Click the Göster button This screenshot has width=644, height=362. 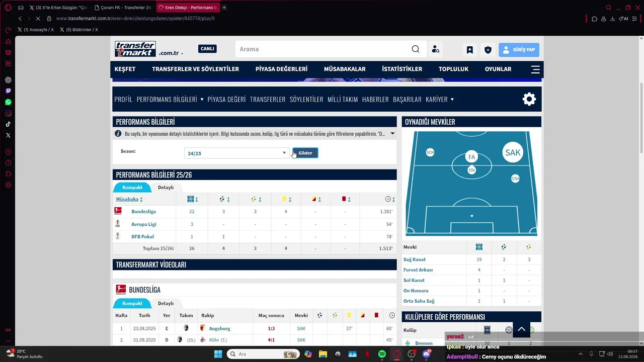tap(305, 153)
